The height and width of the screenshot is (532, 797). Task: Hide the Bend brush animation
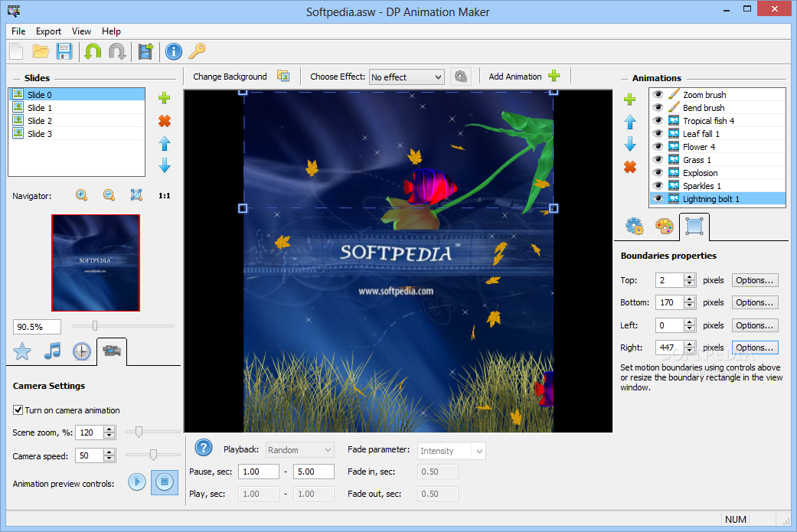point(658,107)
